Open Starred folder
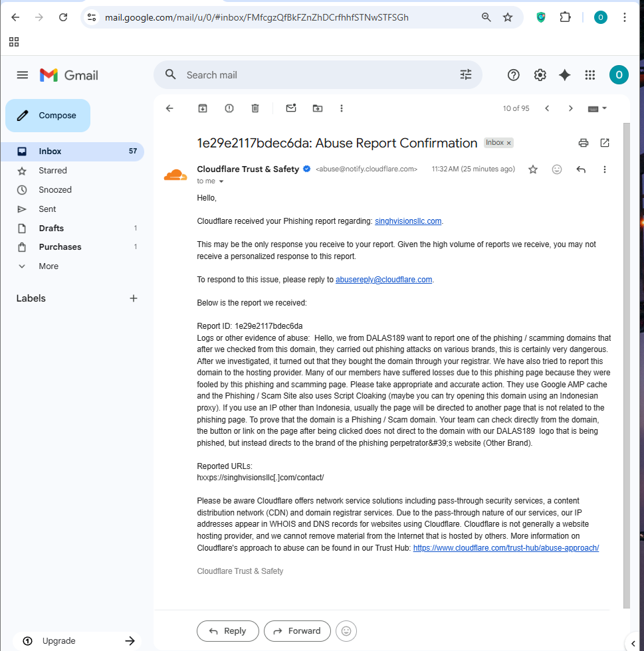The height and width of the screenshot is (651, 644). pos(72,171)
